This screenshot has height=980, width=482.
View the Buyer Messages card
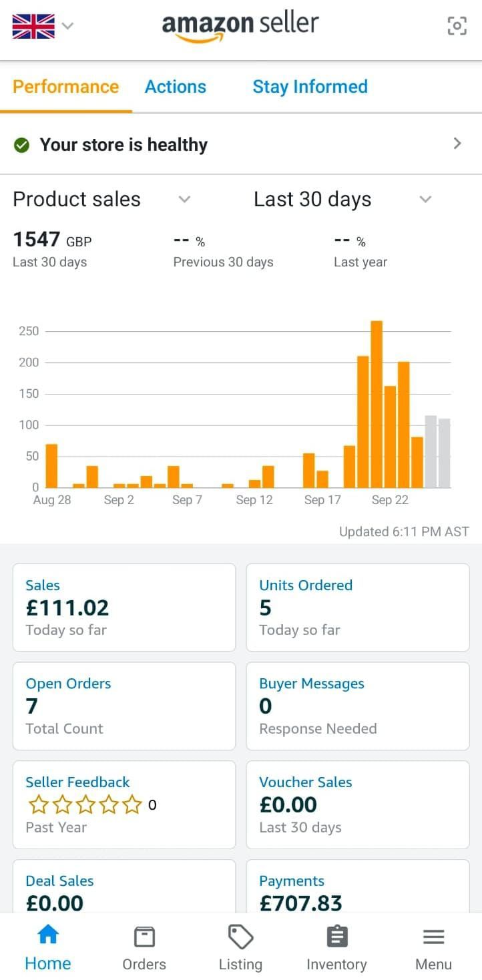click(x=358, y=706)
